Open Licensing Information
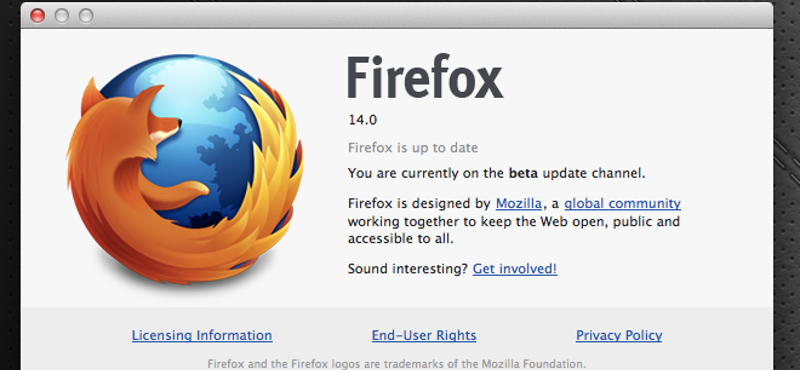800x370 pixels. coord(202,335)
